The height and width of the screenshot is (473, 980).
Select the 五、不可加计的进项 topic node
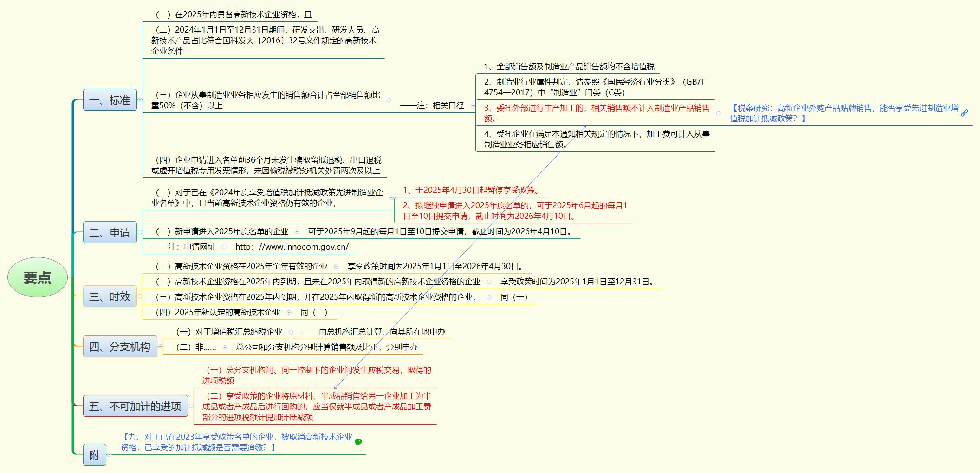(x=136, y=406)
